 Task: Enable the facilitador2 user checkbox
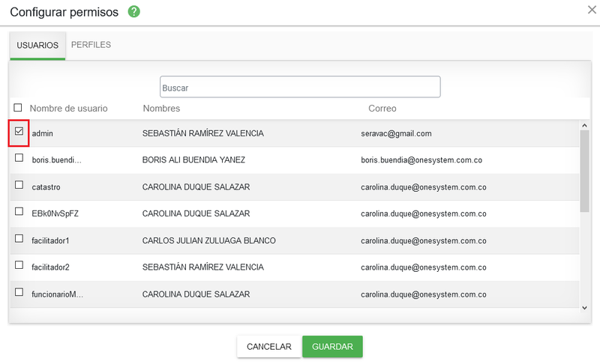tap(19, 264)
